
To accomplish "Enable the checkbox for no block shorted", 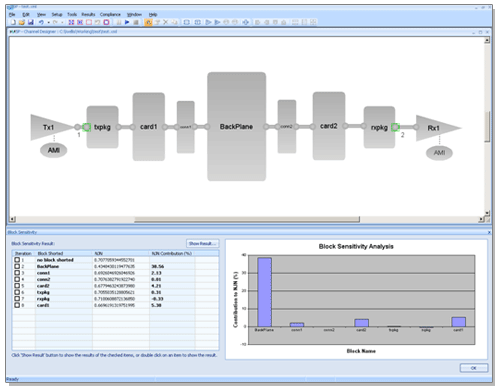I will coord(17,260).
